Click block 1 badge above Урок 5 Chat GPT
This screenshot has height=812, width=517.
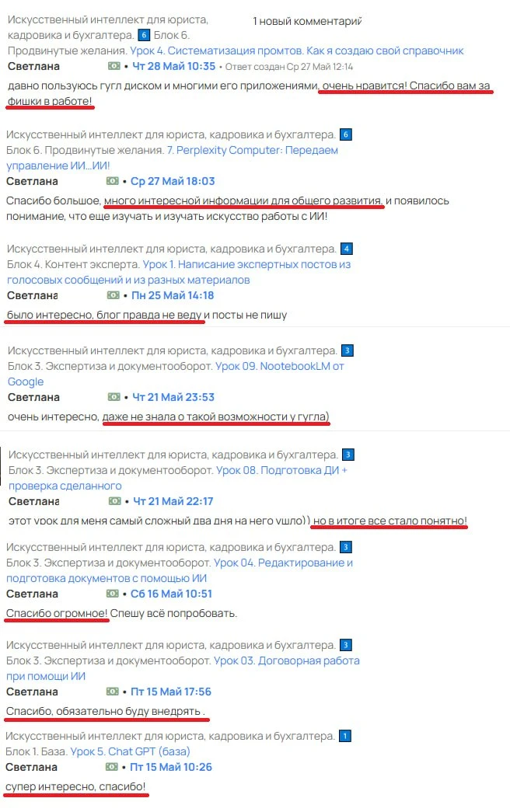(x=345, y=736)
